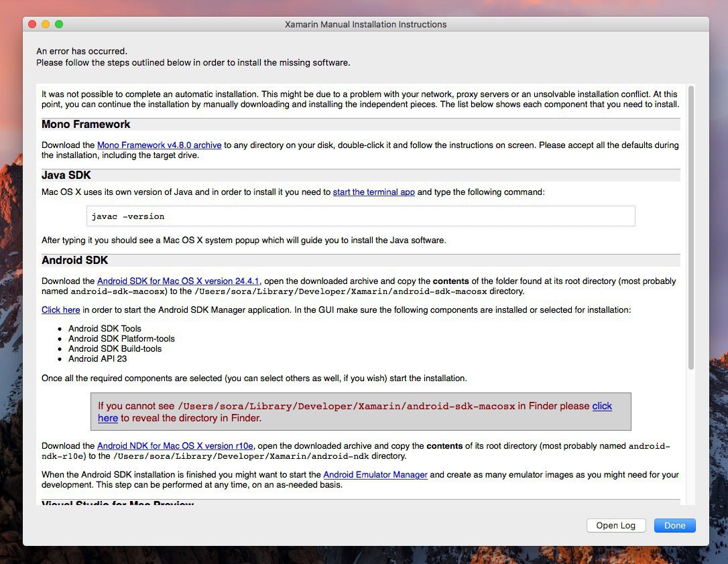This screenshot has width=728, height=564.
Task: Open the Mono Framework v4.8.0 archive link
Action: coord(159,145)
